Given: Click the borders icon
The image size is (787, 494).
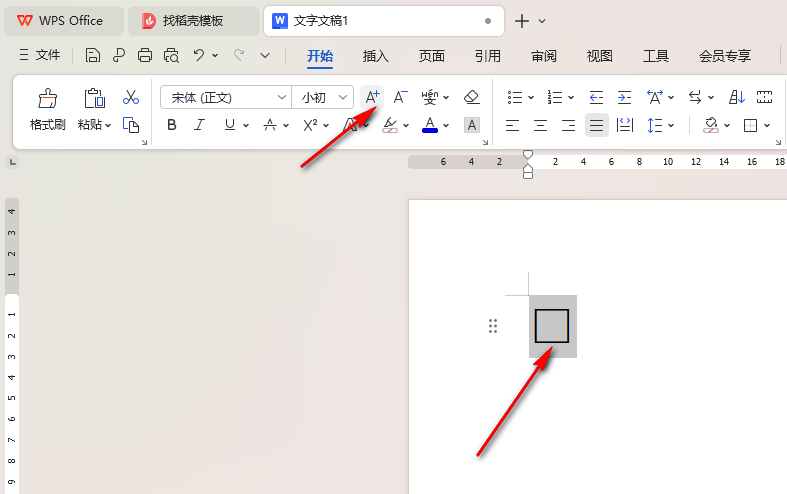Looking at the screenshot, I should coord(750,125).
